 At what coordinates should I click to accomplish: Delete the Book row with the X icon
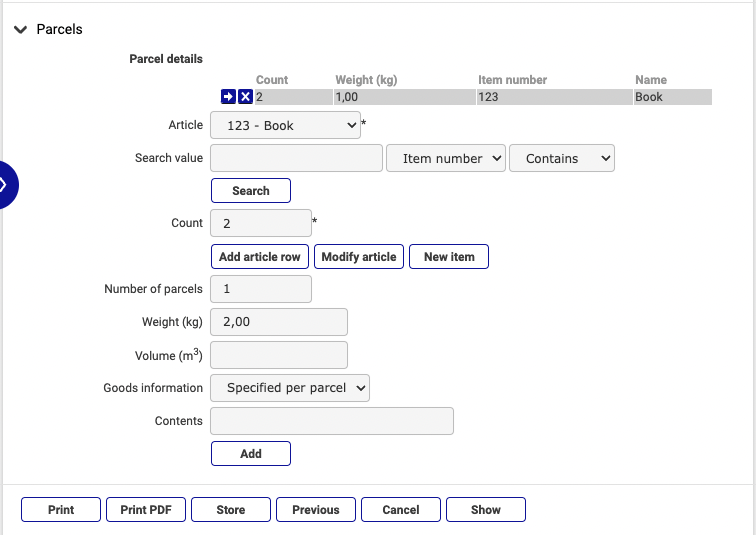[x=245, y=97]
